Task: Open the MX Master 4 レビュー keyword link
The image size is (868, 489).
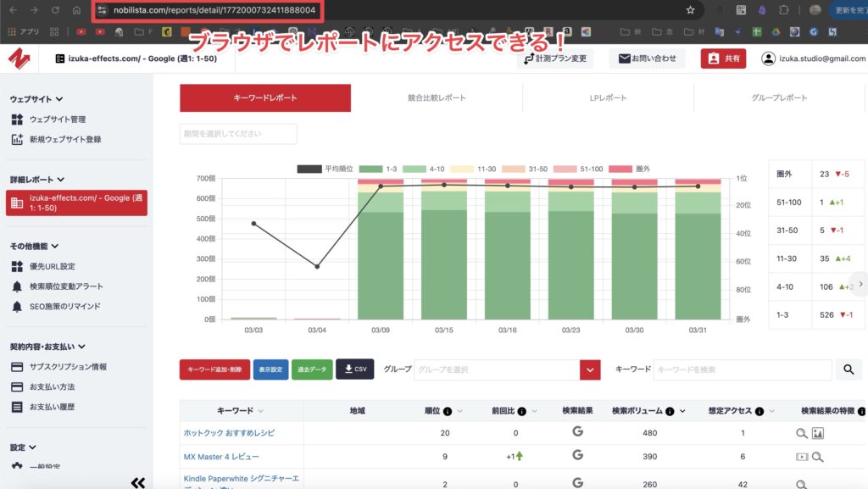Action: 221,457
